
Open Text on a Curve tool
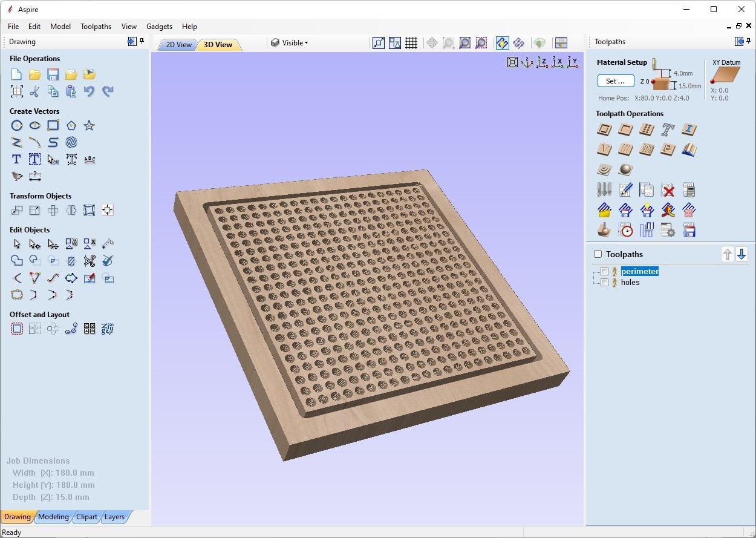click(90, 159)
